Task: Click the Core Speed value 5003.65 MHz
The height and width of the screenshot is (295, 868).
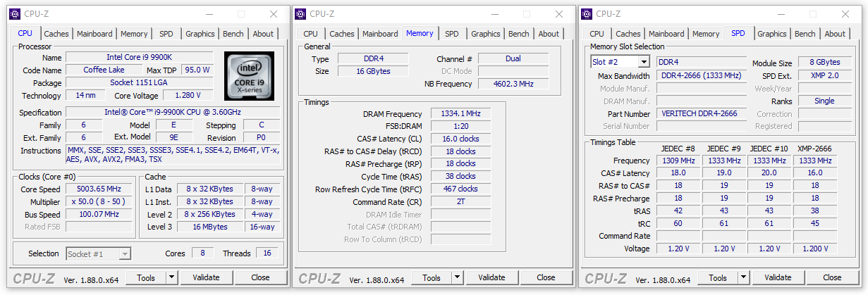Action: pos(99,189)
